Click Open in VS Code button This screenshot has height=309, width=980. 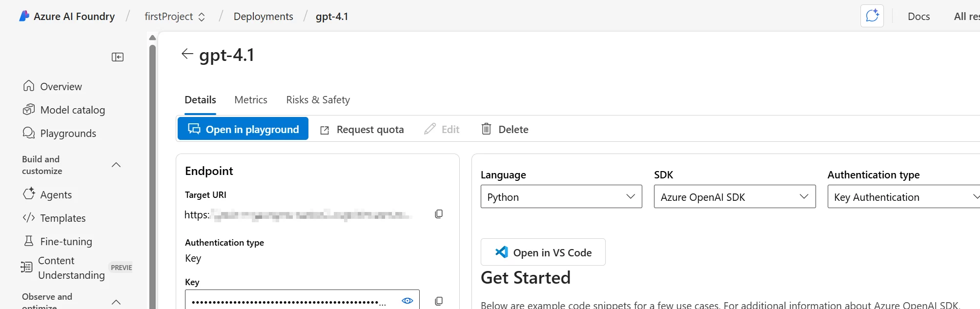tap(543, 252)
